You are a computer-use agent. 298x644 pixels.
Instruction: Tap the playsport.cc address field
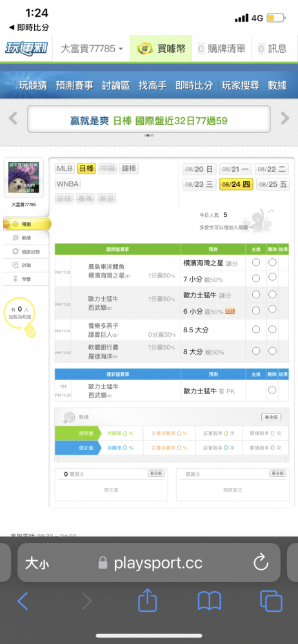[150, 563]
